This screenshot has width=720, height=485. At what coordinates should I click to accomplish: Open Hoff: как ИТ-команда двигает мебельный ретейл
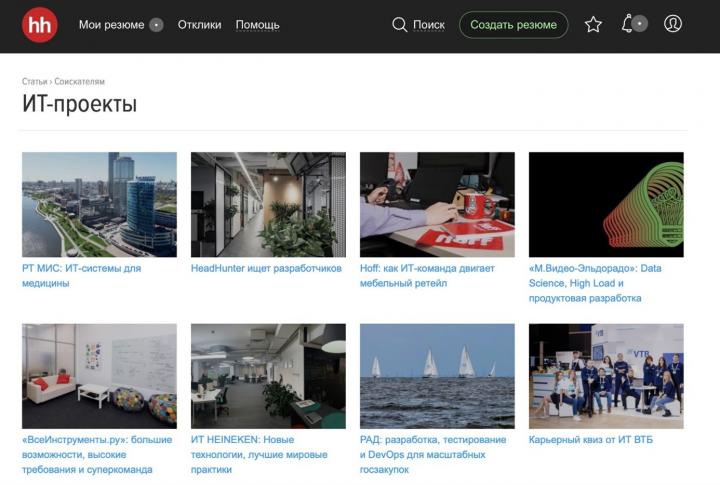(x=428, y=276)
